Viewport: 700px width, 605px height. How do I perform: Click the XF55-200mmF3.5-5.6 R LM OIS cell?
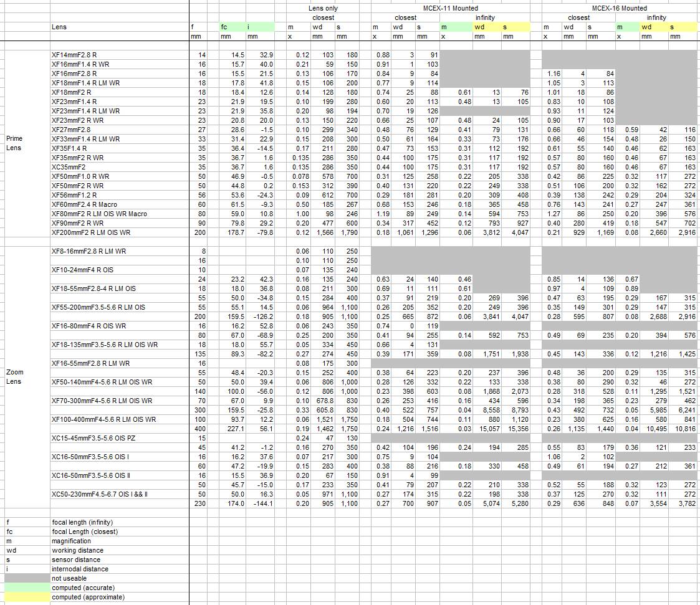click(119, 308)
